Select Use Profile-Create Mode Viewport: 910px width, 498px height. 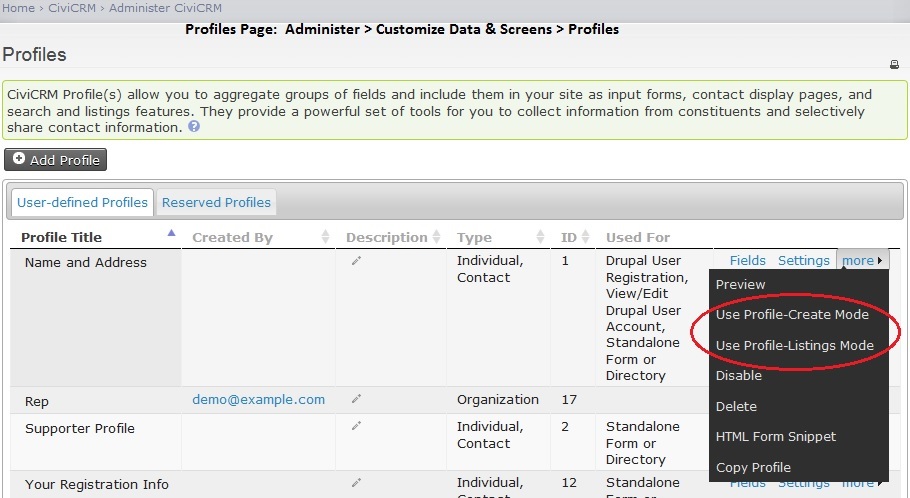pyautogui.click(x=792, y=315)
